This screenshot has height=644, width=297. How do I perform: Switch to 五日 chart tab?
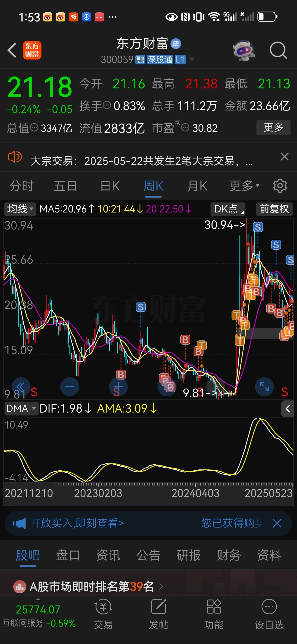[65, 186]
